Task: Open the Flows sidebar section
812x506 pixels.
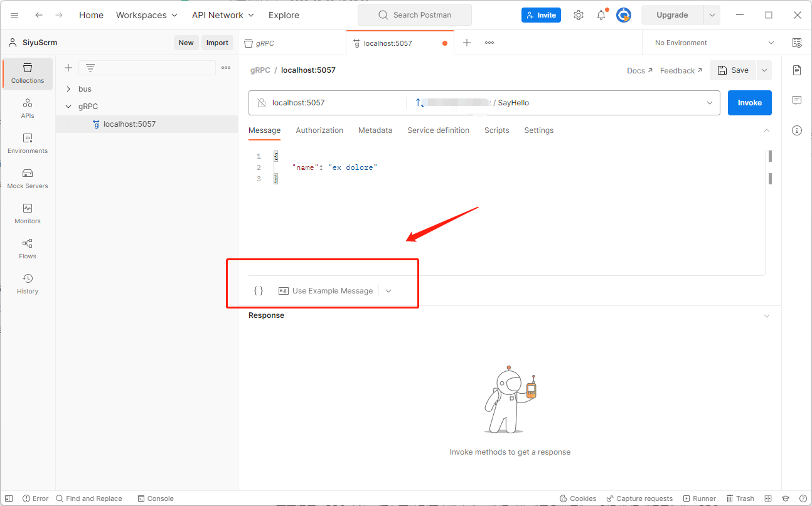Action: (28, 249)
